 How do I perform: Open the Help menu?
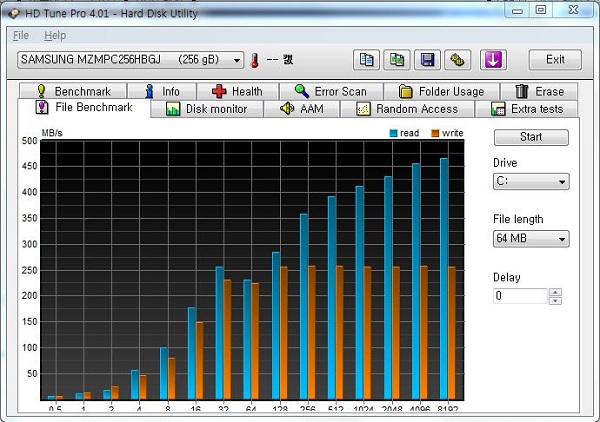tap(55, 36)
